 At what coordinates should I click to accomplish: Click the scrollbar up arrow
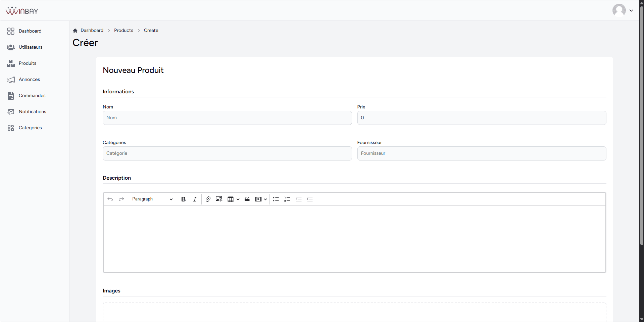642,3
